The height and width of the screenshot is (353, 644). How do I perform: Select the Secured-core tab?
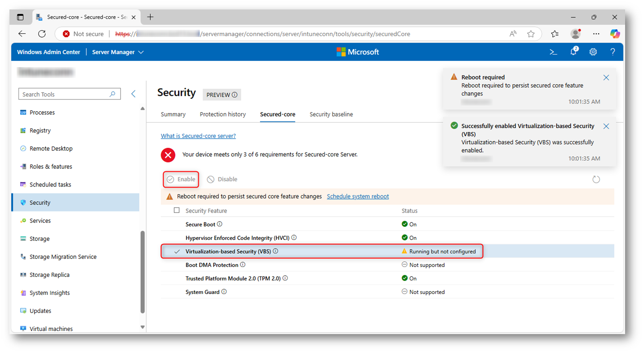pos(278,114)
